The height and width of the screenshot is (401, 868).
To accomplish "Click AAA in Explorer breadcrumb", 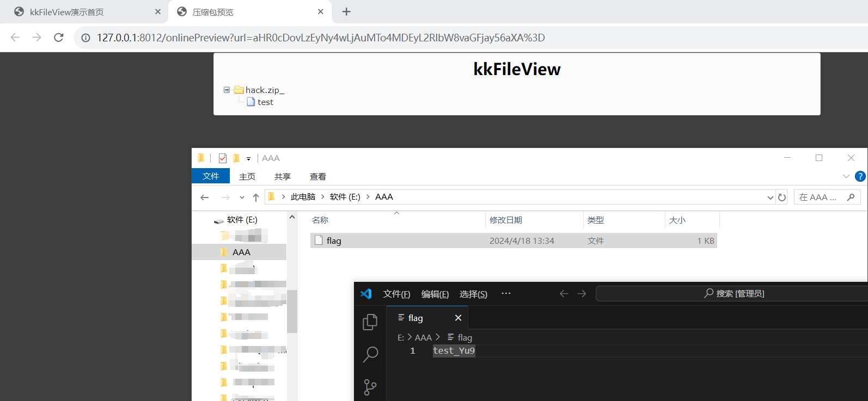I will (384, 197).
